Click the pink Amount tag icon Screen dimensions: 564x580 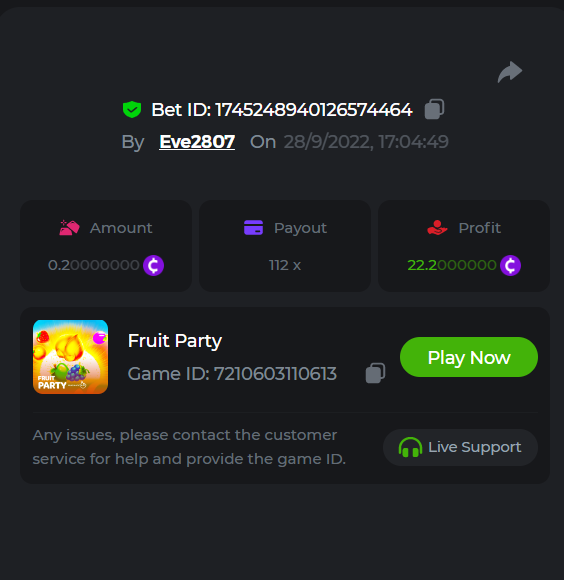coord(69,227)
